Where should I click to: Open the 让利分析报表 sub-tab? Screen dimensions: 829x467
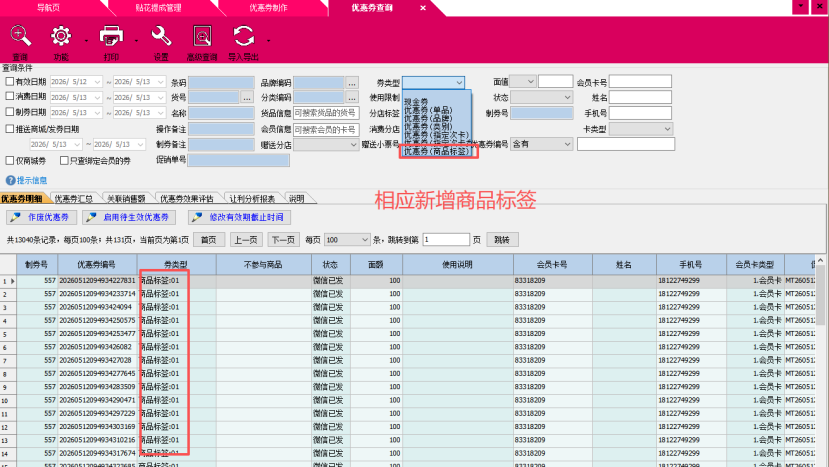coord(252,199)
